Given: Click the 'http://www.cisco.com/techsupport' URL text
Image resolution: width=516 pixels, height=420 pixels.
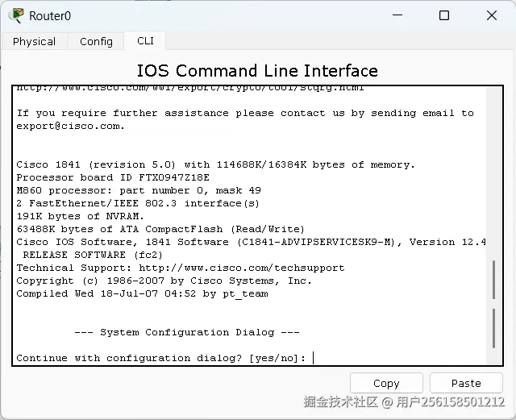Looking at the screenshot, I should [x=242, y=268].
